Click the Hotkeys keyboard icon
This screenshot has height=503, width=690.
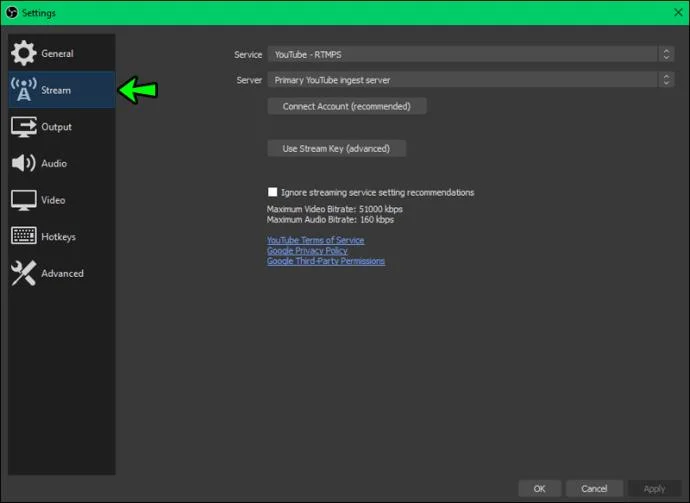point(23,236)
